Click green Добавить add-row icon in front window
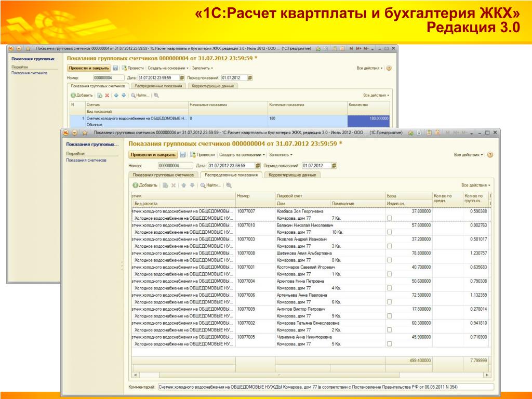This screenshot has height=399, width=532. point(136,185)
